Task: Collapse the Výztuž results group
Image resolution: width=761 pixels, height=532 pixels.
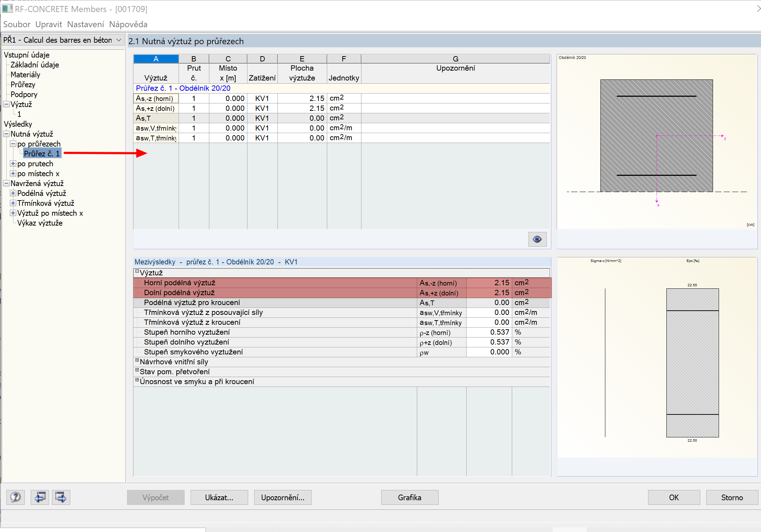Action: tap(137, 271)
